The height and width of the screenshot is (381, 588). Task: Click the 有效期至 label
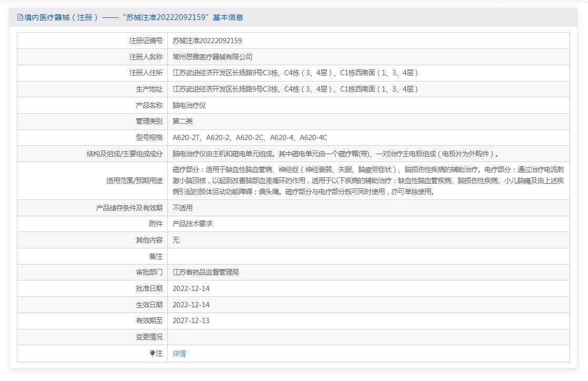pyautogui.click(x=150, y=320)
